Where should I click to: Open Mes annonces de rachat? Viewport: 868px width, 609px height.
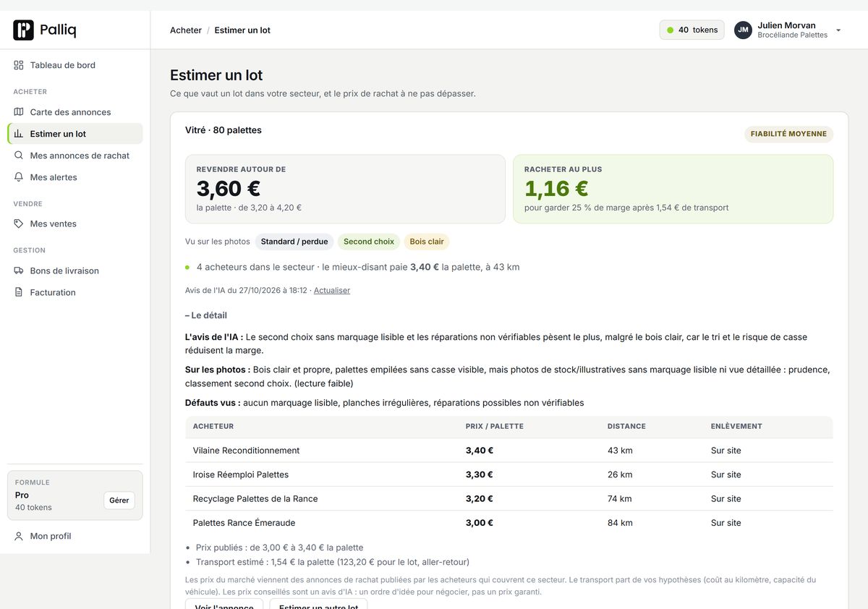point(75,156)
